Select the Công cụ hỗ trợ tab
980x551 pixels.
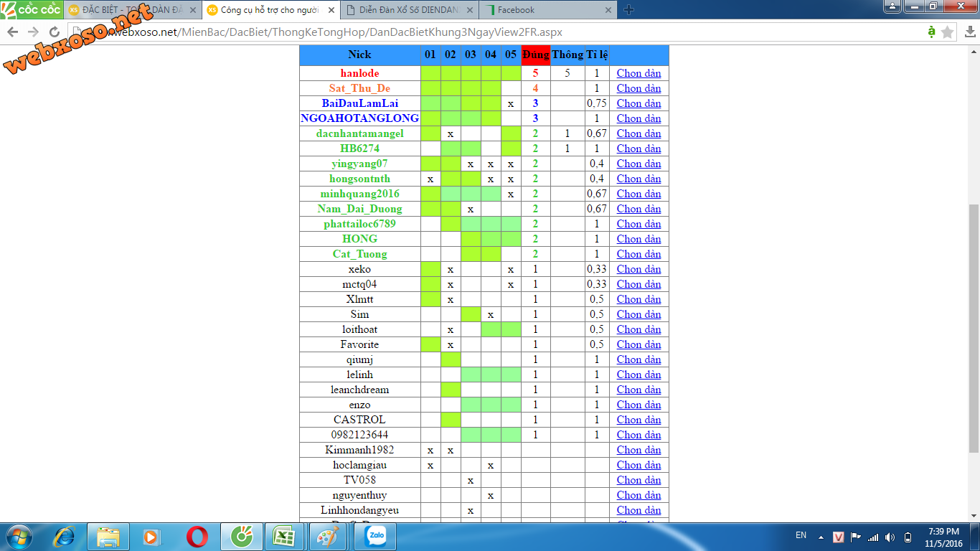coord(270,10)
